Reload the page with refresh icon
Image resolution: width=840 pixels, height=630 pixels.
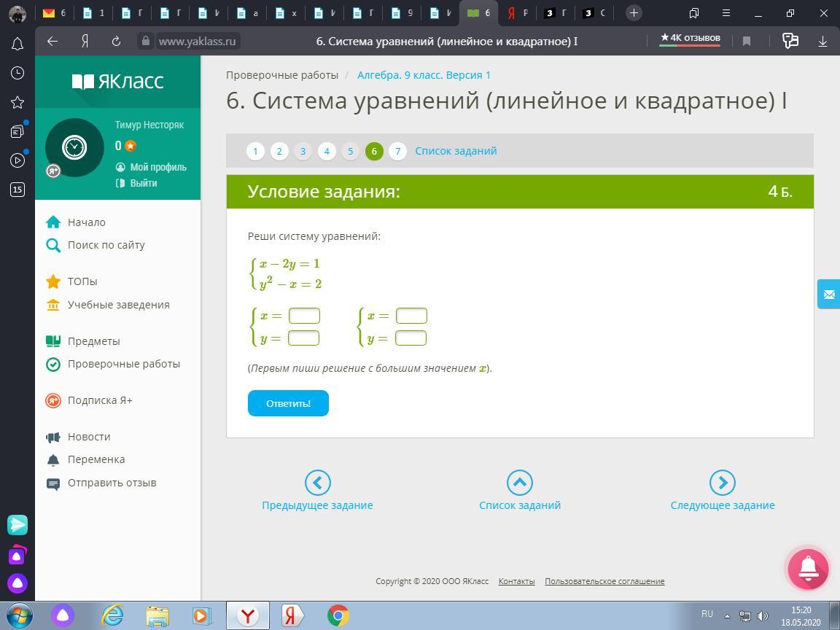tap(116, 42)
